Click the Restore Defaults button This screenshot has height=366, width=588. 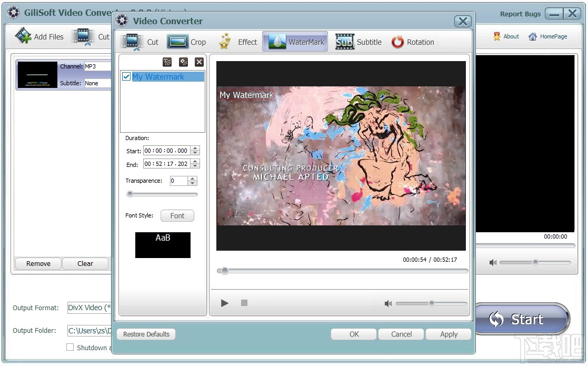coord(146,334)
